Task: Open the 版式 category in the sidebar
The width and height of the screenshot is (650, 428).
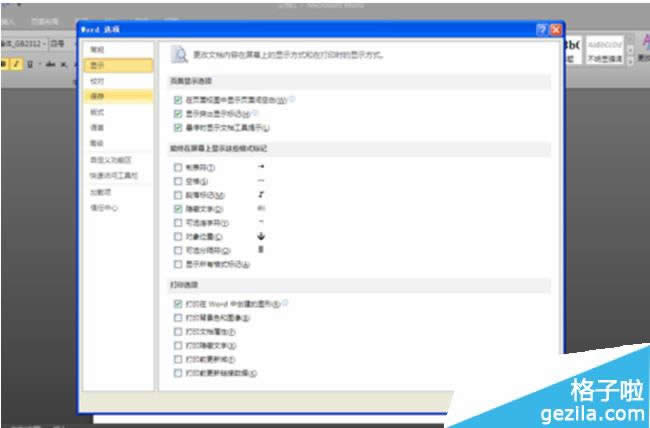Action: pyautogui.click(x=118, y=112)
